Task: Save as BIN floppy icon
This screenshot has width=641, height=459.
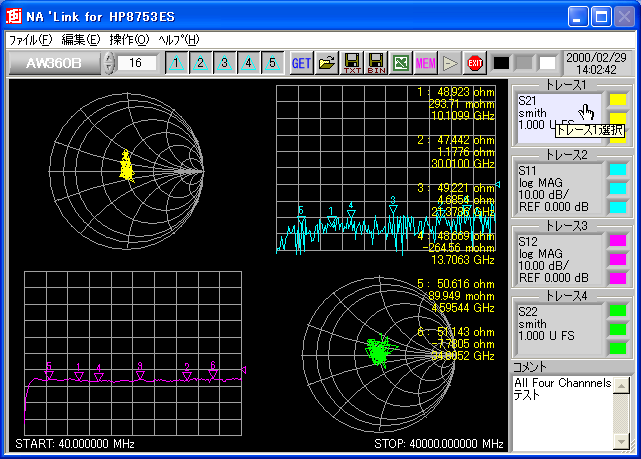Action: coord(376,63)
